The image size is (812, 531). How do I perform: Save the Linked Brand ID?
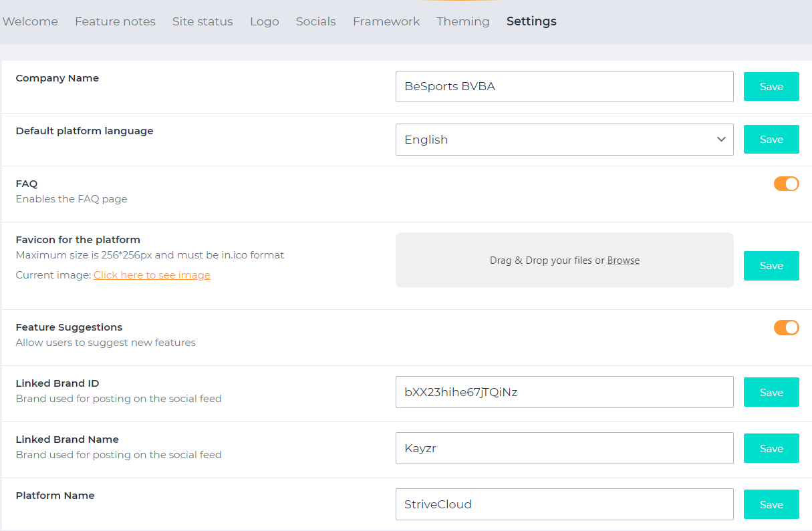pyautogui.click(x=771, y=393)
